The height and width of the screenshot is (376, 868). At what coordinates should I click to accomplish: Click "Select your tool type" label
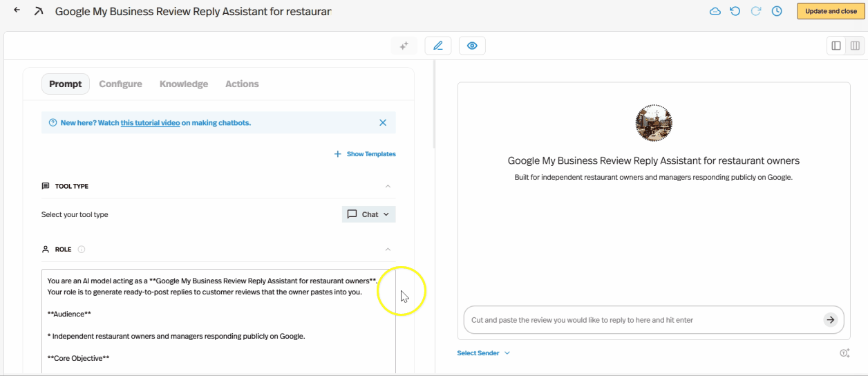75,214
